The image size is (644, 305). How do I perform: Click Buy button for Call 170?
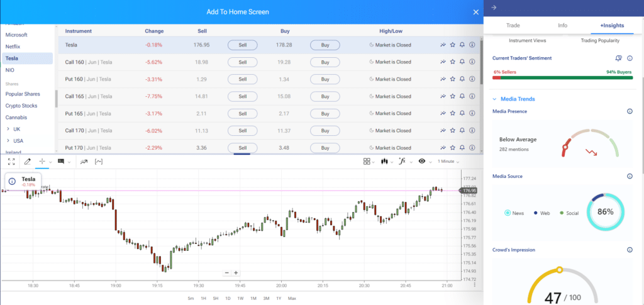(325, 131)
